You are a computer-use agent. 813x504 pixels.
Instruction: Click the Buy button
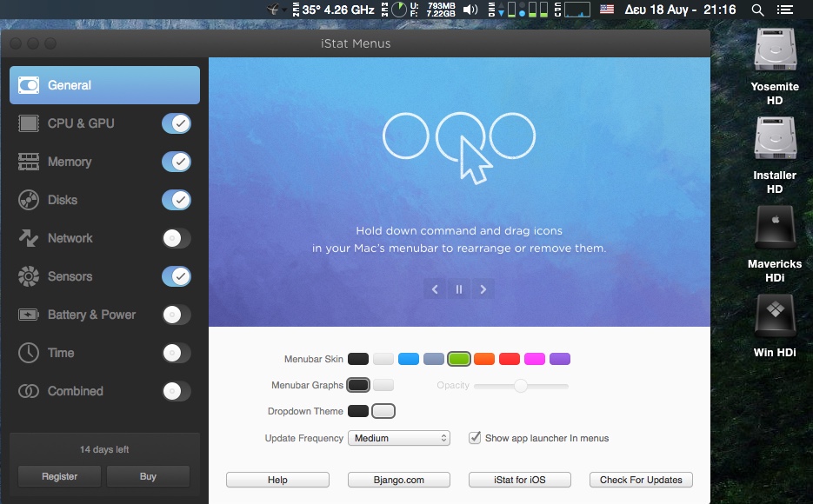(x=148, y=476)
